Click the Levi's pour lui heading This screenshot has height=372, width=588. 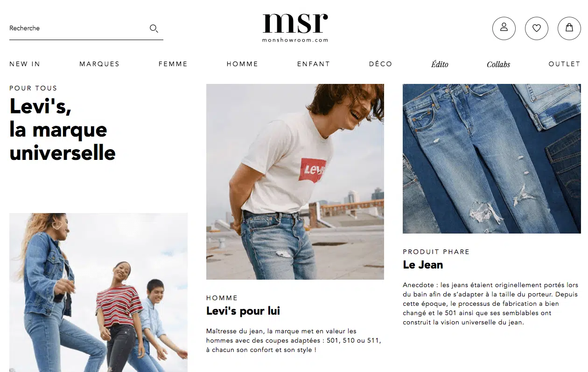243,311
